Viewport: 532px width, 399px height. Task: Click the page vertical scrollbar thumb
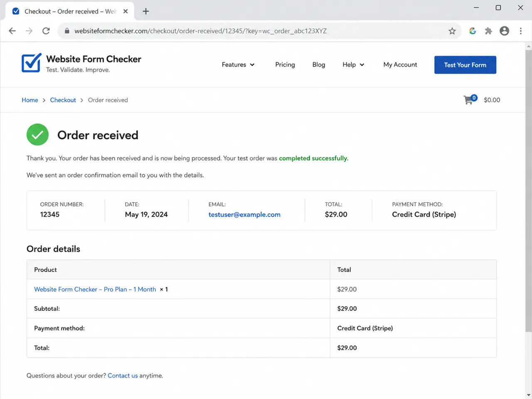pyautogui.click(x=529, y=191)
